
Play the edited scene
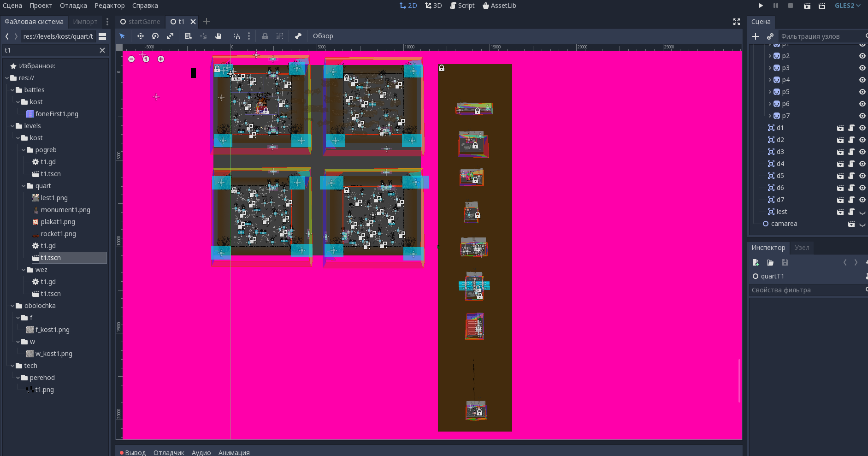click(807, 6)
